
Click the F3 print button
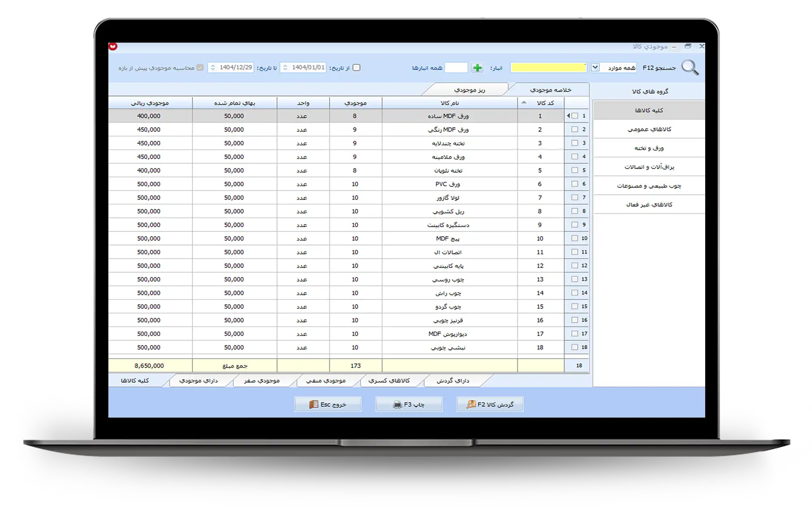pos(409,404)
